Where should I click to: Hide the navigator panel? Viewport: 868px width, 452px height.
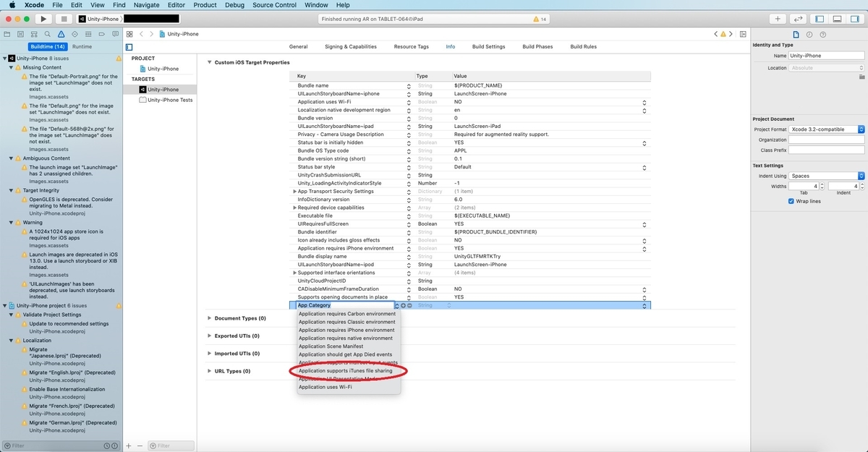coord(820,19)
